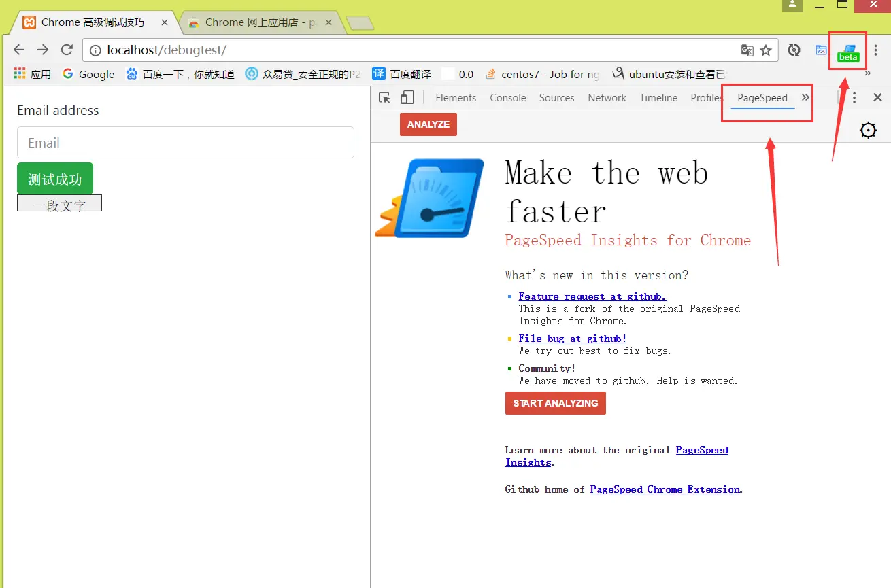Click the green 测试成功 button
The image size is (891, 588).
[55, 179]
